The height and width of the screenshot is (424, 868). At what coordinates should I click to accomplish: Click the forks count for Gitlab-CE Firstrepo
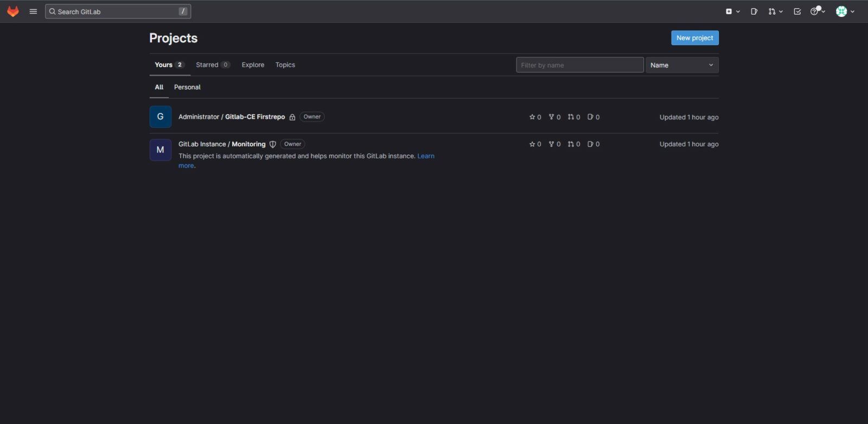tap(554, 117)
